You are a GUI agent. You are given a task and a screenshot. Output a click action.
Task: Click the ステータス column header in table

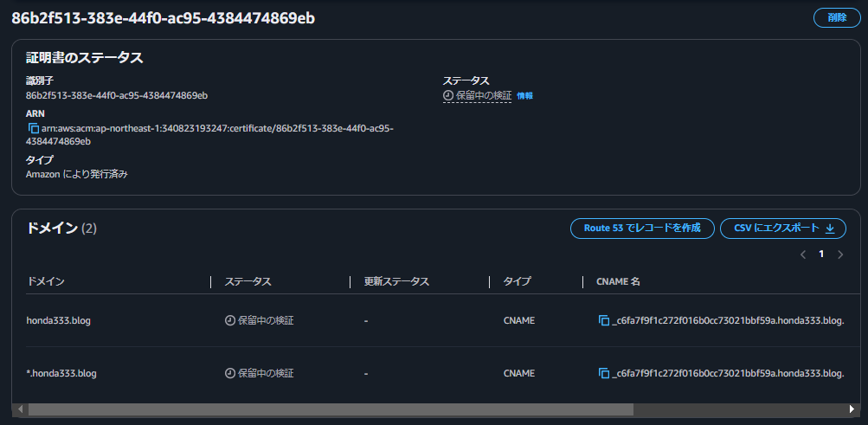248,281
